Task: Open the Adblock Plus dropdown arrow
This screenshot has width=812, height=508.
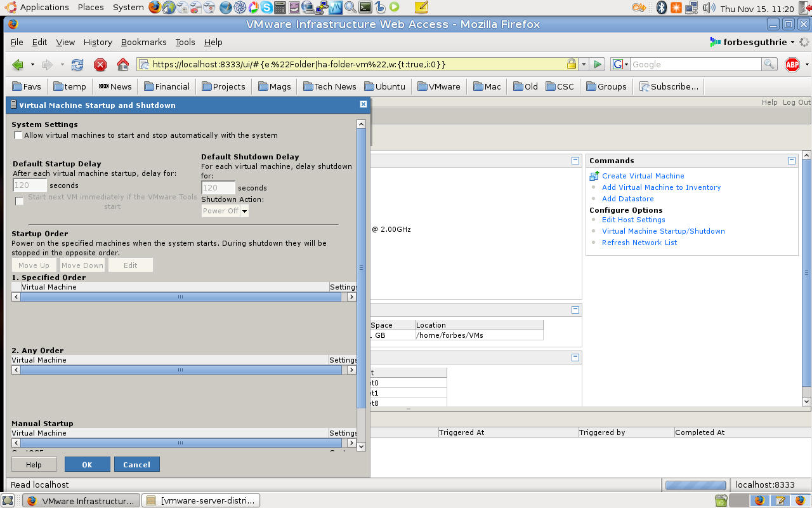Action: point(807,64)
